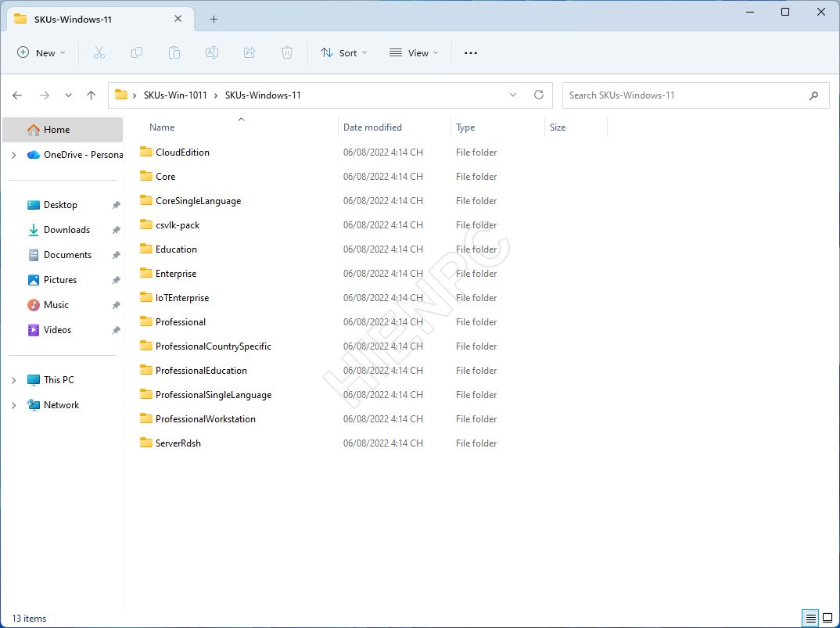Open recent locations dropdown chevron
840x628 pixels.
pos(68,95)
